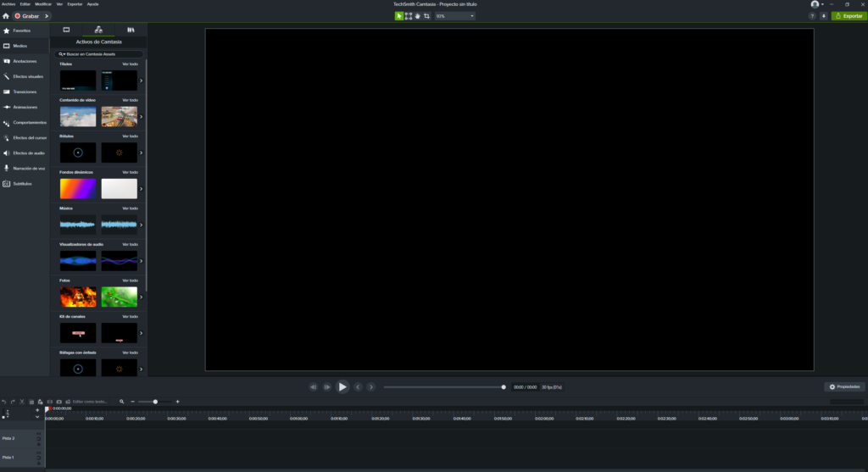Screen dimensions: 868x472
Task: Select the arrow Edit mode tool
Action: pos(398,16)
